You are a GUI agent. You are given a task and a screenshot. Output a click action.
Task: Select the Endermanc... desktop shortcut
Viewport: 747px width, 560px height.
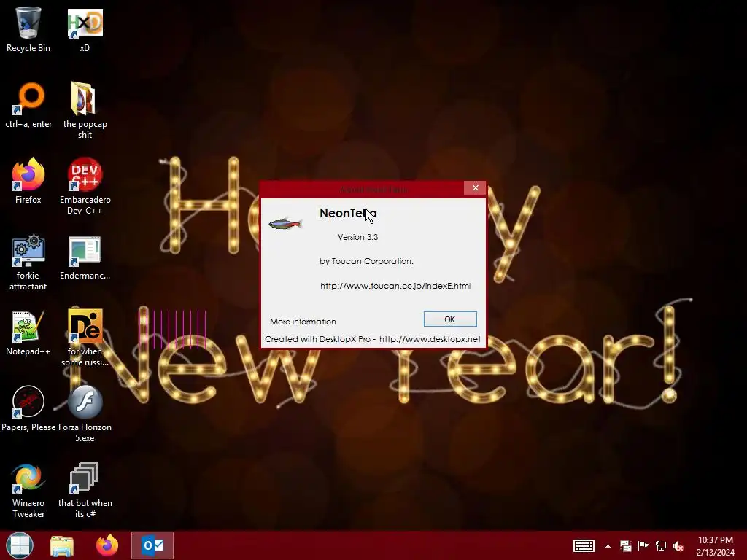[x=85, y=257]
